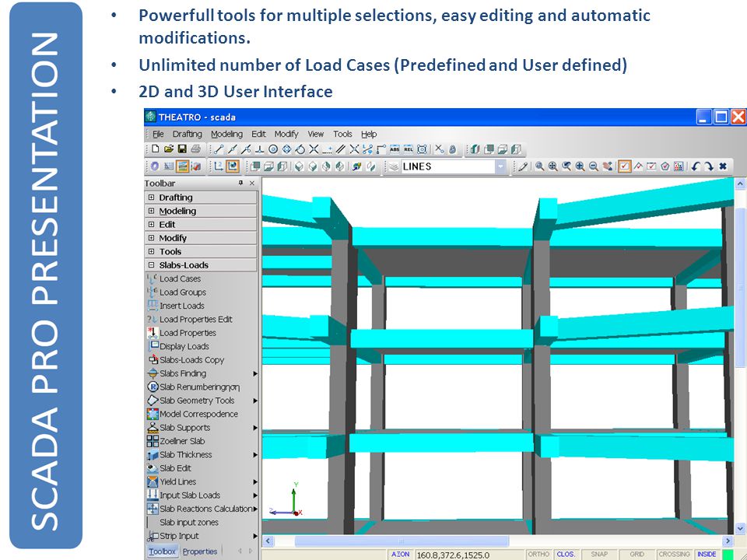
Task: Click the undo arrow icon
Action: (696, 166)
